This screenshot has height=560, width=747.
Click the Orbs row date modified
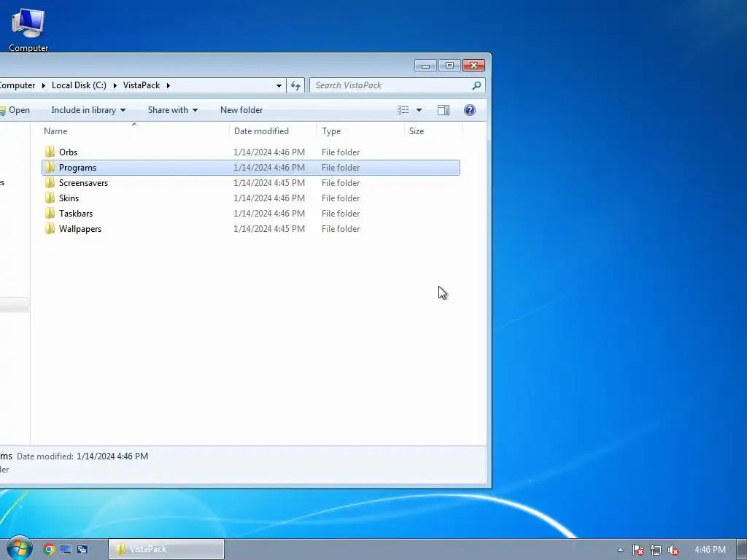(x=269, y=152)
